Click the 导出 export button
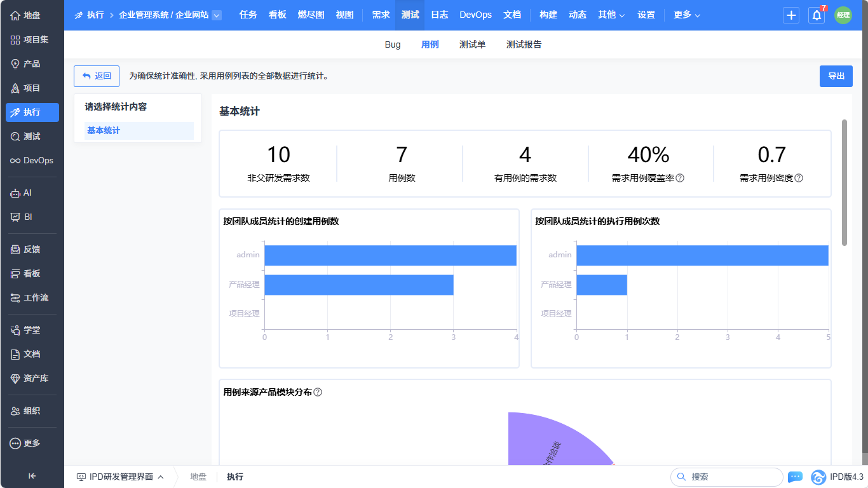The height and width of the screenshot is (488, 868). (836, 76)
